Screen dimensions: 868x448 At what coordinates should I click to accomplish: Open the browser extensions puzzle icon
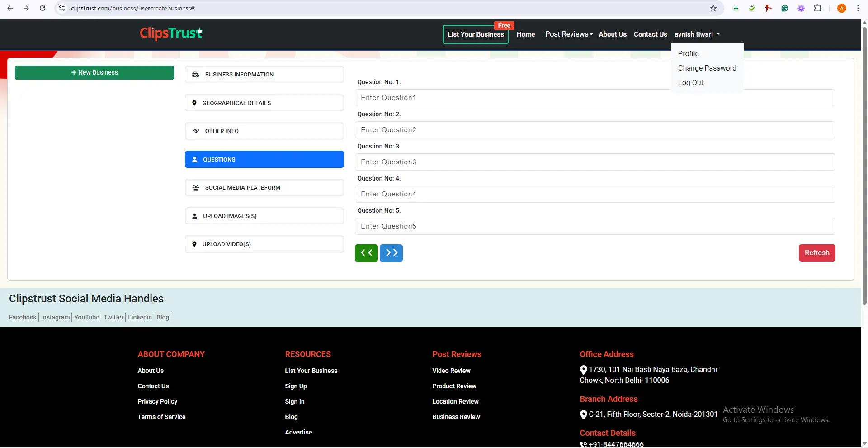pyautogui.click(x=817, y=8)
